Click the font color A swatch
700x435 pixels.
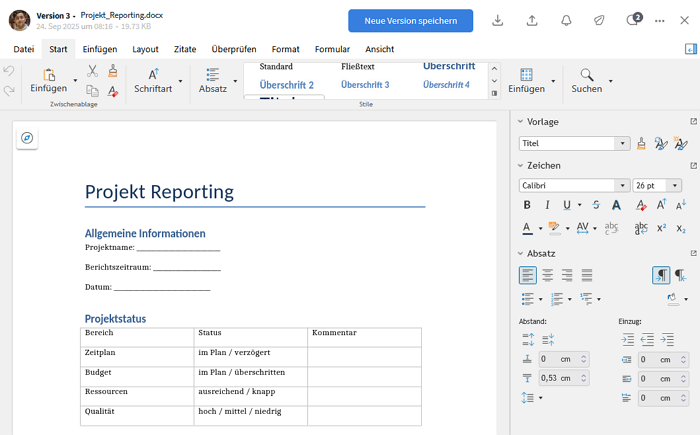527,228
